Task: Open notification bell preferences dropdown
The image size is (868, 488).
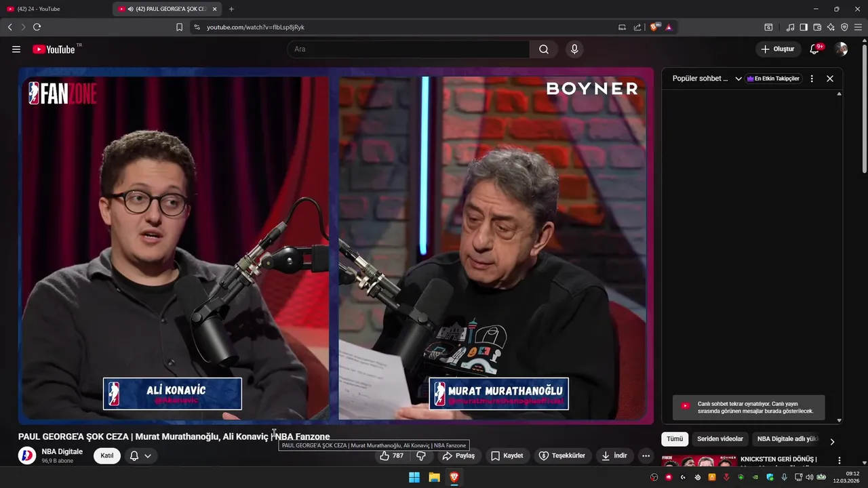Action: click(x=140, y=455)
